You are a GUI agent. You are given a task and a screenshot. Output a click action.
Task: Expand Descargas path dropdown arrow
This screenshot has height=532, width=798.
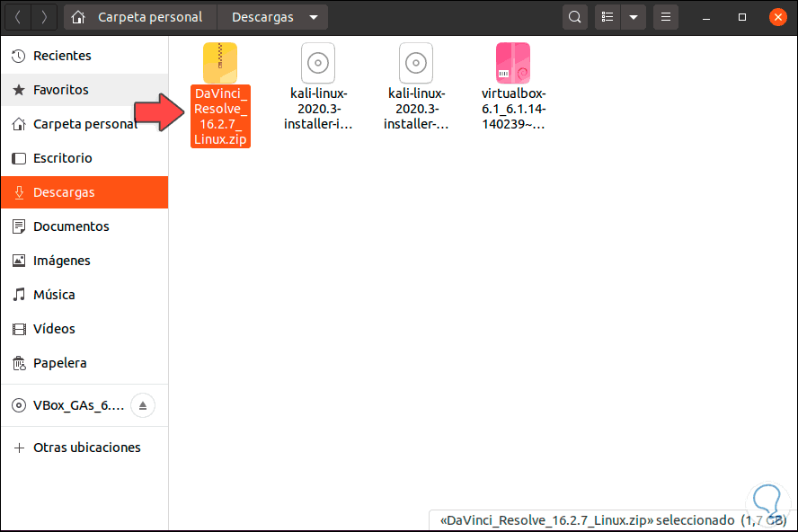(x=314, y=17)
